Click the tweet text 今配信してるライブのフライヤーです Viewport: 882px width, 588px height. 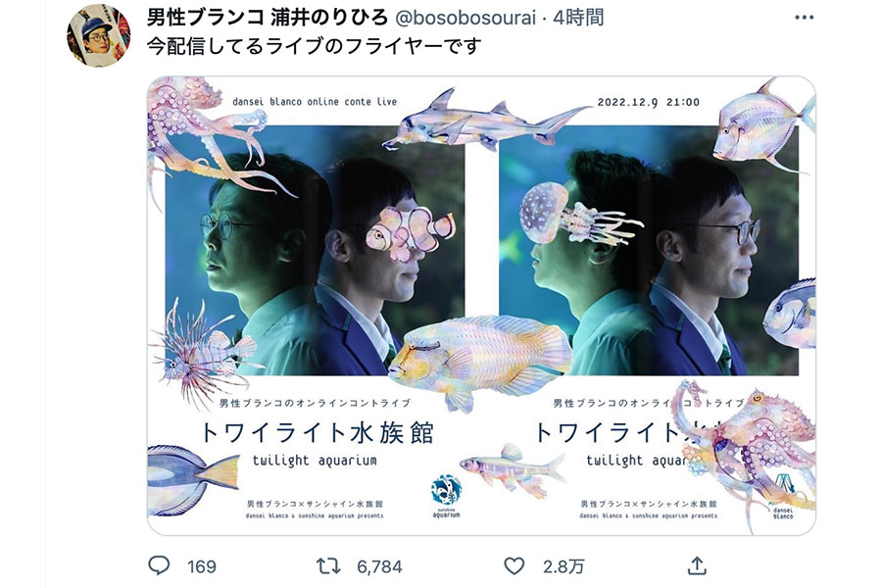coord(314,46)
